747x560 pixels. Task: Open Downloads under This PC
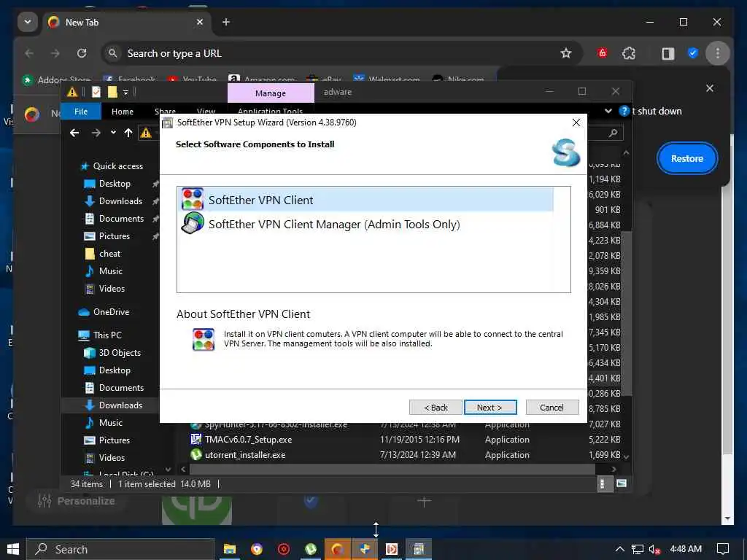click(x=120, y=405)
